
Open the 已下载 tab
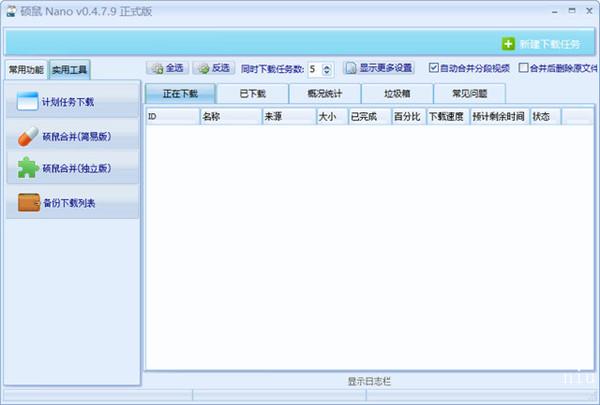pyautogui.click(x=253, y=93)
